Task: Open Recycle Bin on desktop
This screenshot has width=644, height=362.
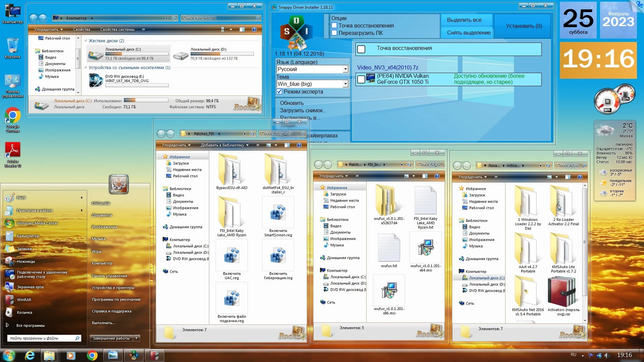Action: point(12,46)
